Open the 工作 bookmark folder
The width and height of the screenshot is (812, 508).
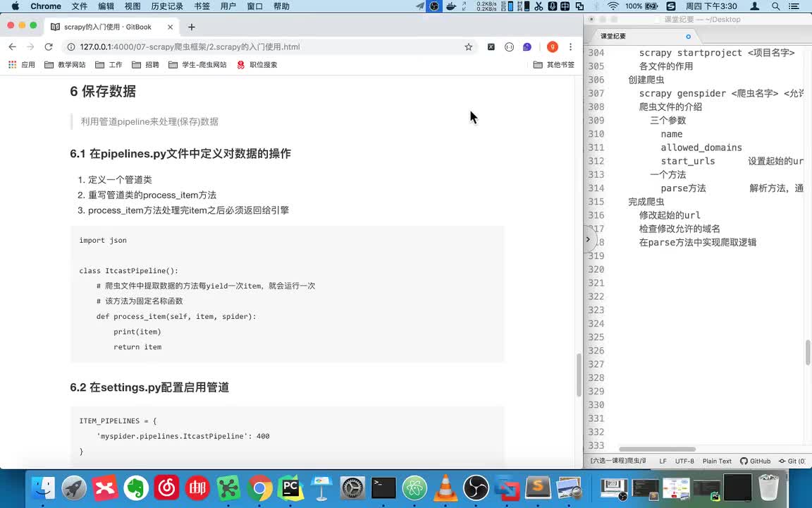[109, 65]
